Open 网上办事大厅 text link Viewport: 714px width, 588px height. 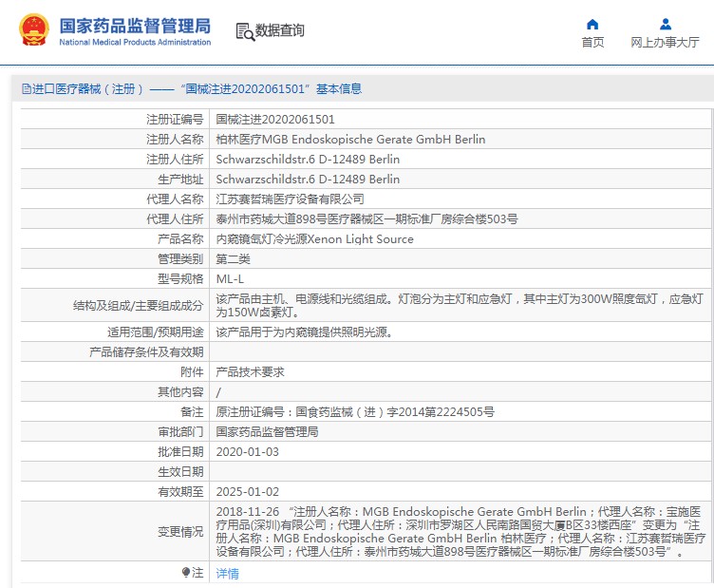665,43
